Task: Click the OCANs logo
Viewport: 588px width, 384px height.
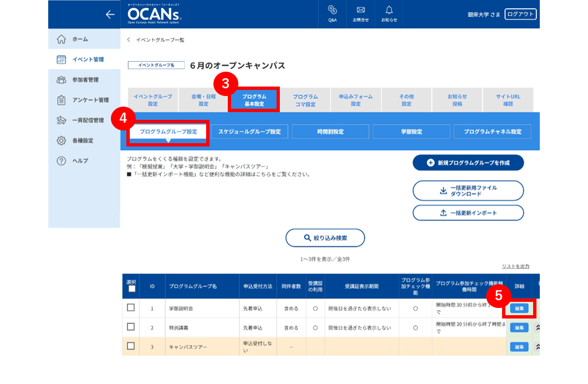Action: click(x=154, y=14)
